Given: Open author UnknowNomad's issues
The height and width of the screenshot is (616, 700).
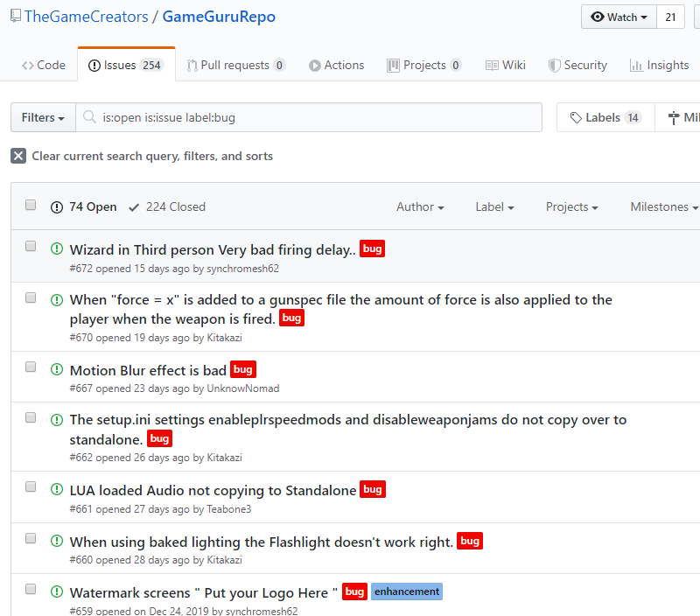Looking at the screenshot, I should tap(243, 388).
